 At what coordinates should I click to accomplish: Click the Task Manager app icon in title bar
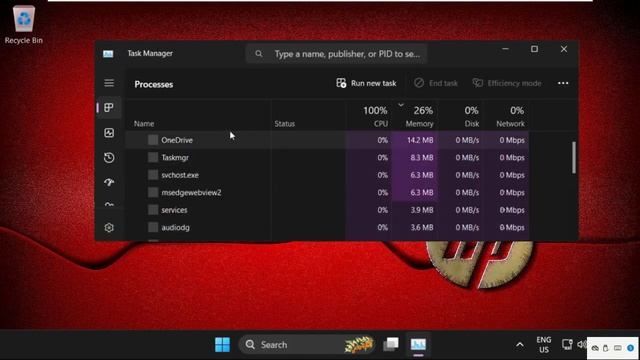pyautogui.click(x=108, y=53)
